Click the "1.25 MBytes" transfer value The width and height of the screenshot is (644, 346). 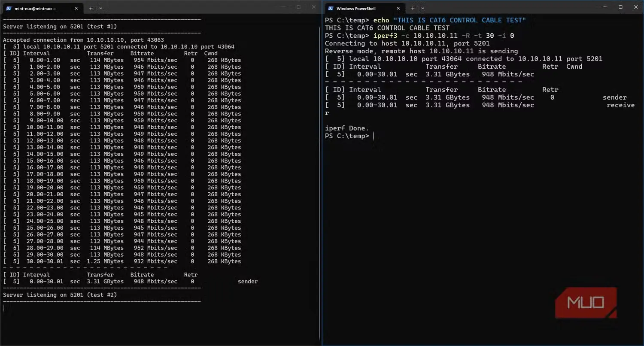[105, 261]
